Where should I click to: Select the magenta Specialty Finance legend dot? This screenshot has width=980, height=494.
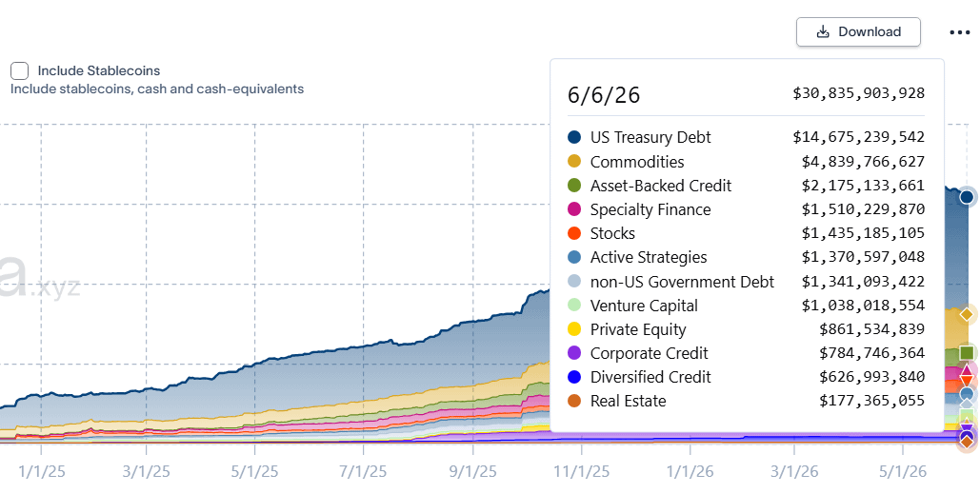[574, 209]
